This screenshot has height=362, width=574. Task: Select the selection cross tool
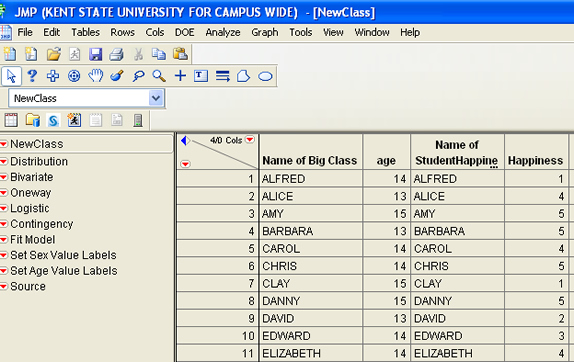coord(53,76)
